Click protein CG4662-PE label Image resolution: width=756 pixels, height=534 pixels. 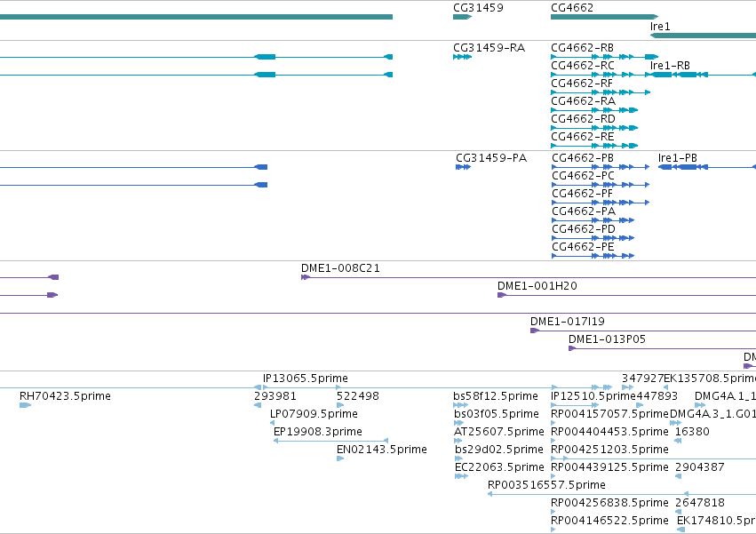[x=584, y=248]
